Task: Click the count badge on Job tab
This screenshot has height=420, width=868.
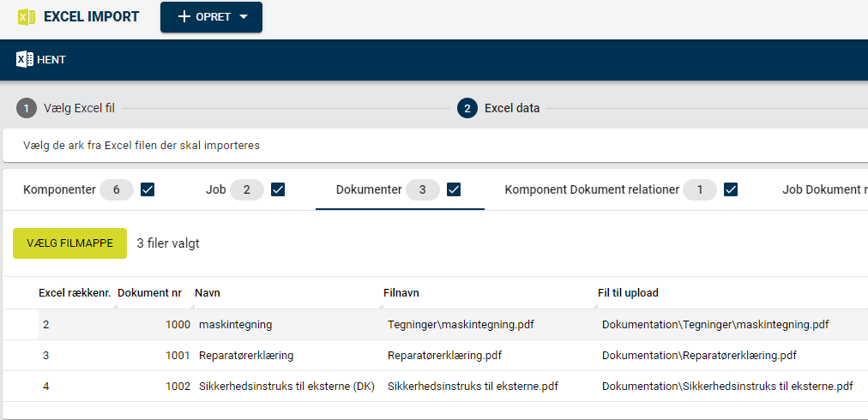Action: click(246, 189)
